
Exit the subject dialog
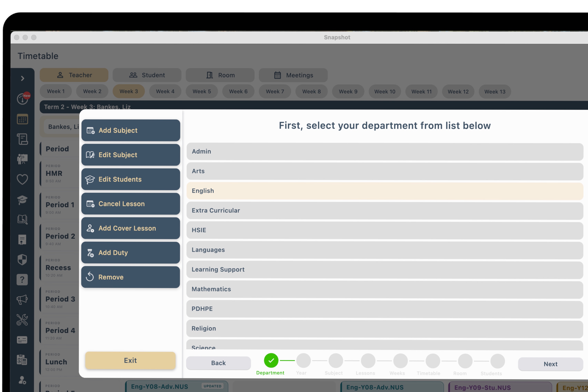[x=130, y=360]
